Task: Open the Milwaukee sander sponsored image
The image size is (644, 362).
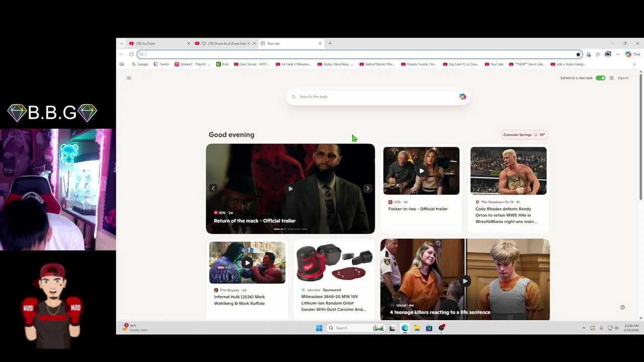Action: (x=334, y=262)
